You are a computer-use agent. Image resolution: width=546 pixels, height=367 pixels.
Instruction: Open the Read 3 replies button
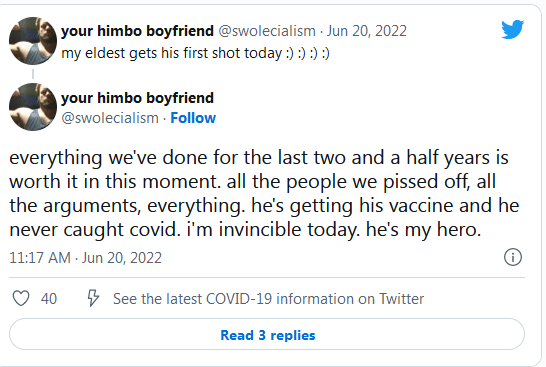click(x=267, y=334)
